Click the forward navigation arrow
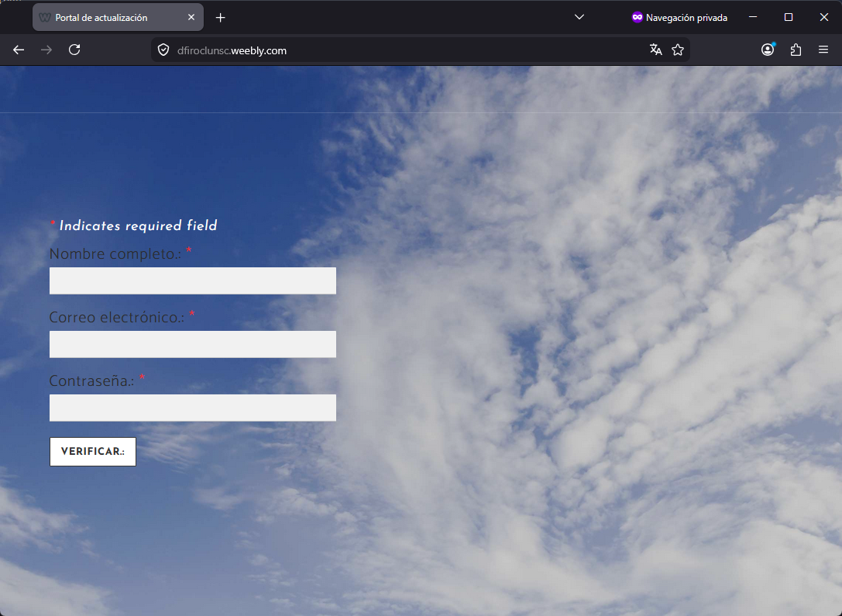The image size is (842, 616). pos(46,50)
